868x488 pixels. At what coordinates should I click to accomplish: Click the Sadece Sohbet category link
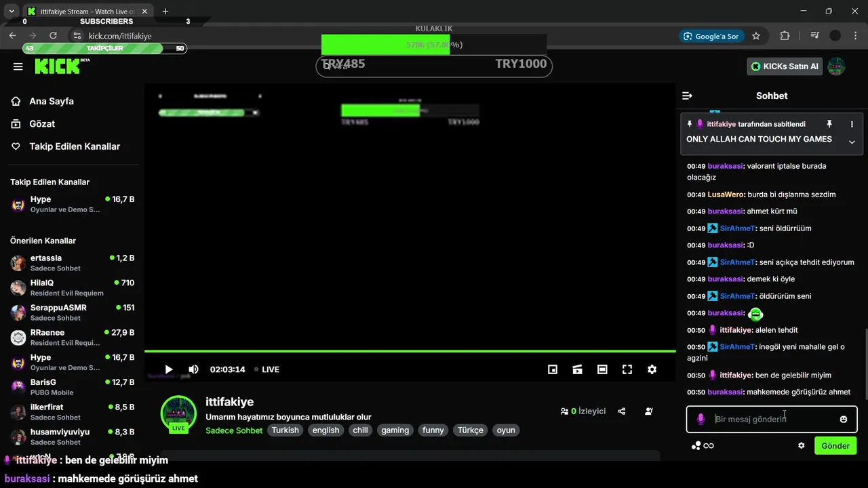coord(234,430)
